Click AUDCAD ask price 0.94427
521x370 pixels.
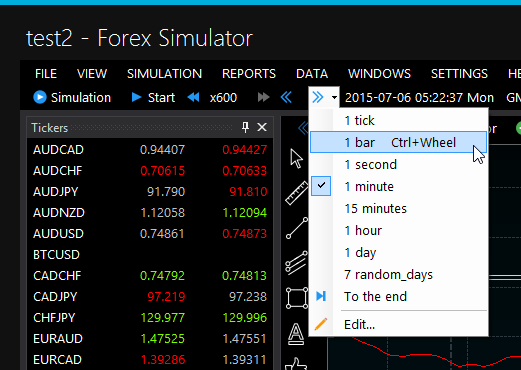[245, 150]
